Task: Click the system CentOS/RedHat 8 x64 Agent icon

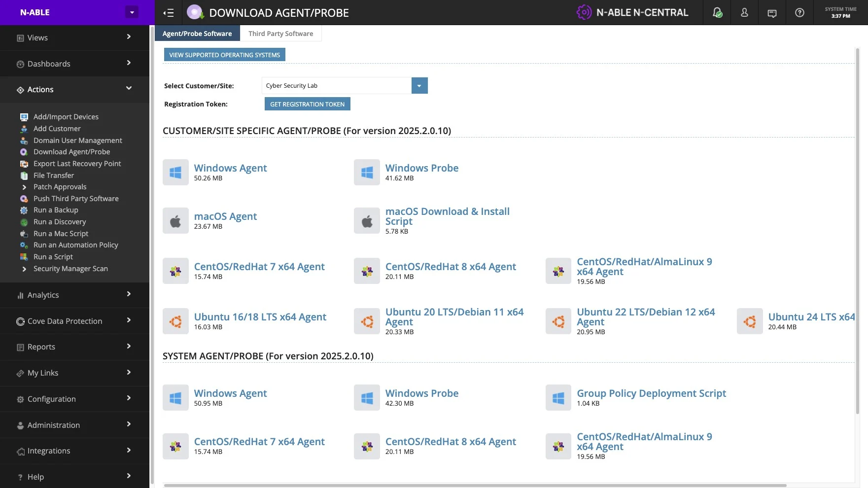Action: pos(367,446)
